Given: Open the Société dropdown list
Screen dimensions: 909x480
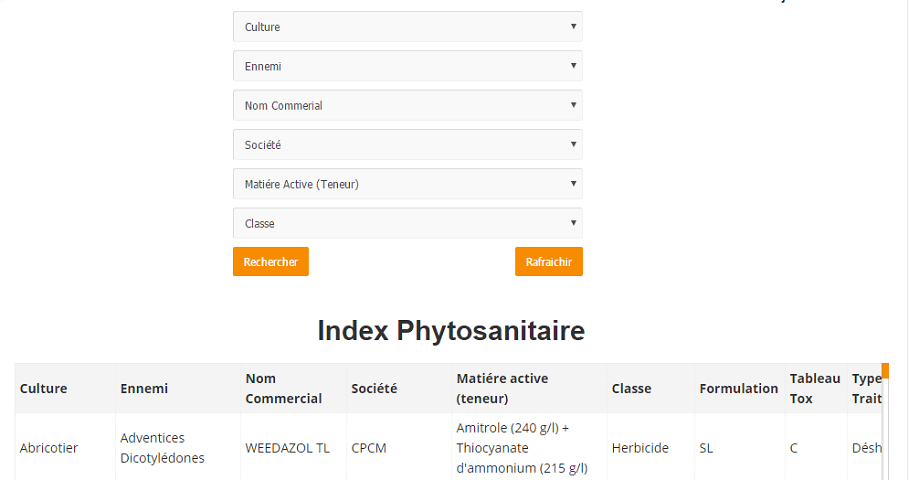Looking at the screenshot, I should point(408,145).
